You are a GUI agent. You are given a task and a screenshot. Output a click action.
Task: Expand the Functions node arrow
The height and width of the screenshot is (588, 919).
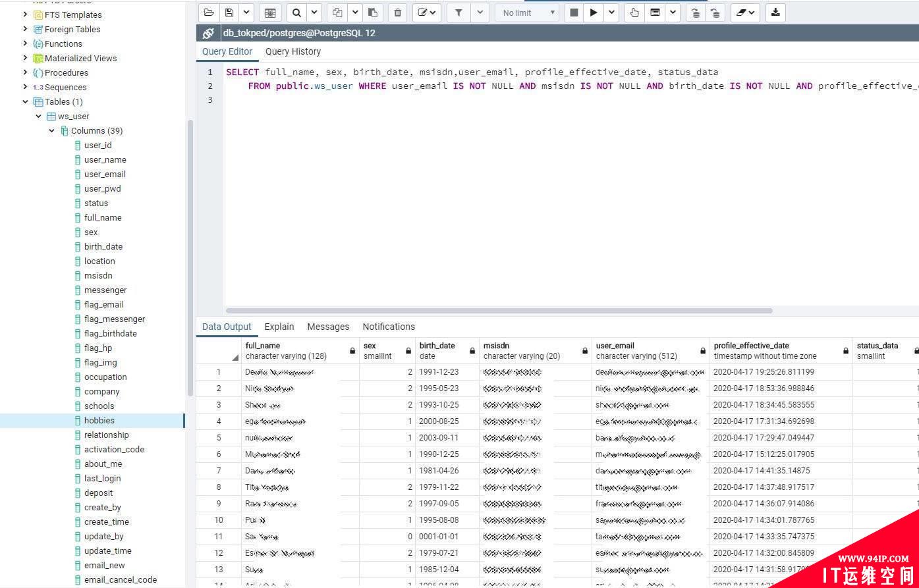click(x=25, y=43)
